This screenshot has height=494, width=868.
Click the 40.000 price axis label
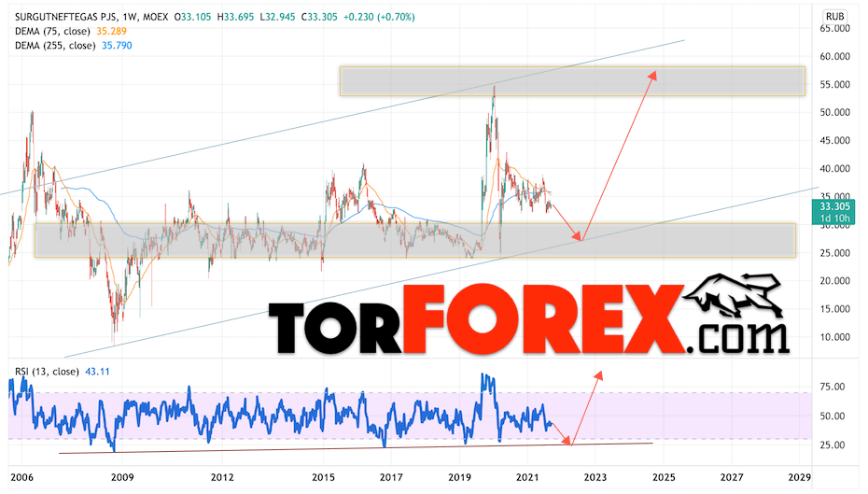click(834, 169)
